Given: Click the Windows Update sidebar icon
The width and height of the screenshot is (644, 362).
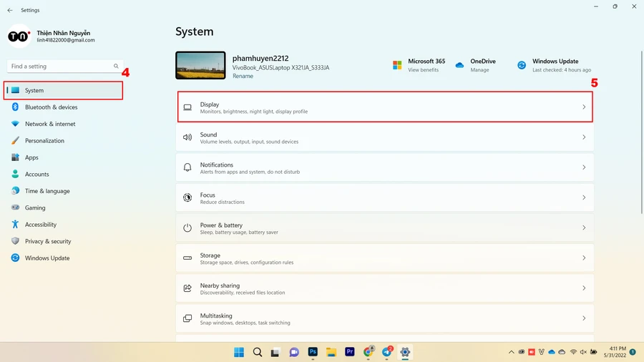Looking at the screenshot, I should pos(15,258).
